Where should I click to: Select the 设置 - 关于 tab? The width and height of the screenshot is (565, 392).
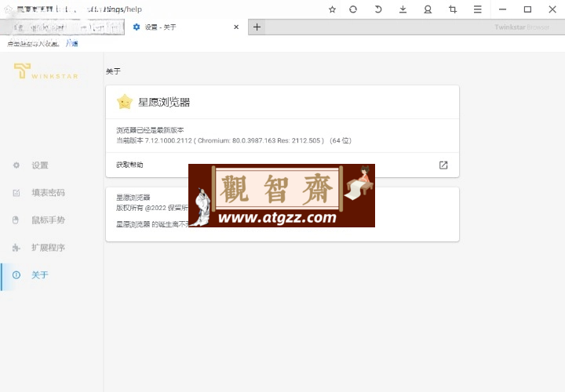tap(186, 27)
